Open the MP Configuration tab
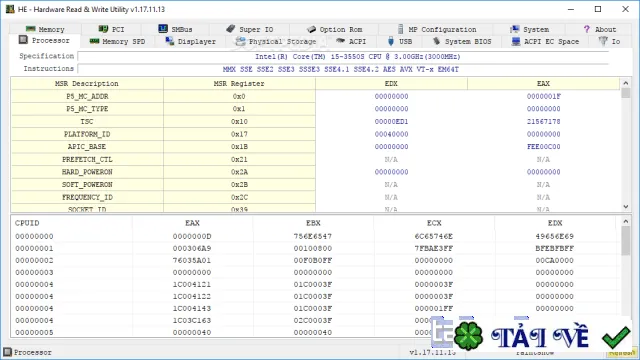The width and height of the screenshot is (640, 360). coord(436,29)
